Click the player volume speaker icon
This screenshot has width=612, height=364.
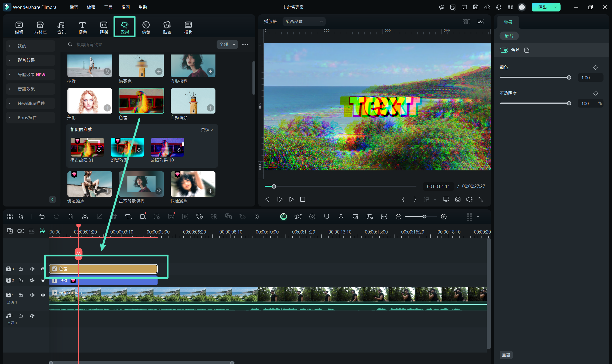[x=469, y=199]
